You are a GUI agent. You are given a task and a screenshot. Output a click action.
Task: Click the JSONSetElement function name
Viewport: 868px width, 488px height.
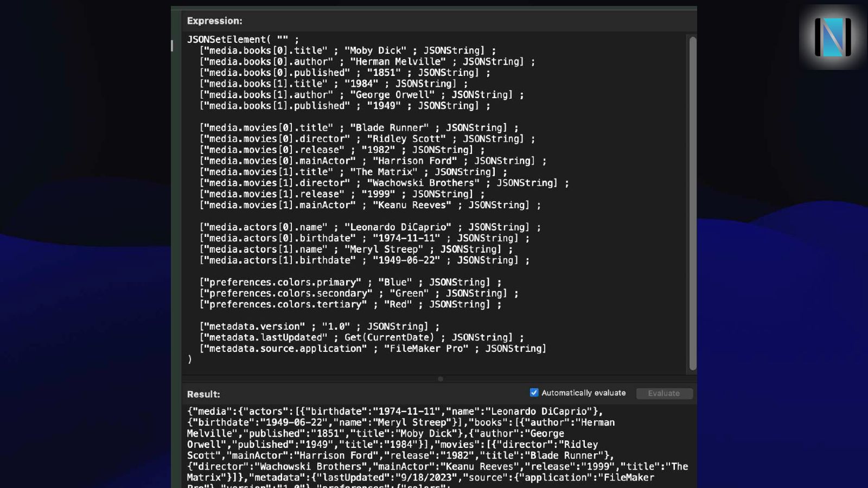[226, 40]
